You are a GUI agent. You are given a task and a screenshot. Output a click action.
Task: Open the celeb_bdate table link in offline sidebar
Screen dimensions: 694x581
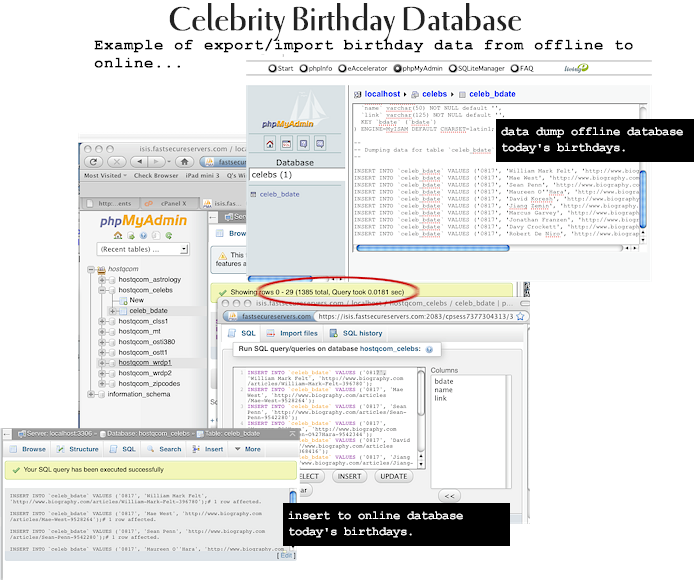[279, 194]
